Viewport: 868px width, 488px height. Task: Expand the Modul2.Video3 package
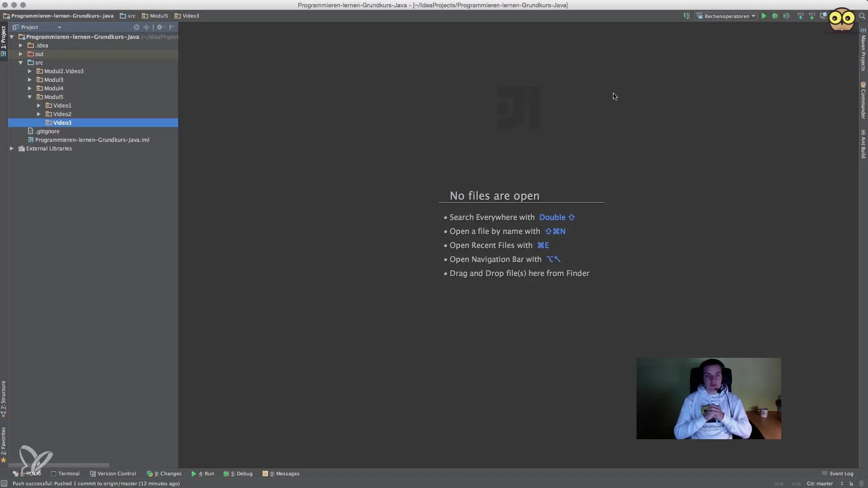(30, 71)
